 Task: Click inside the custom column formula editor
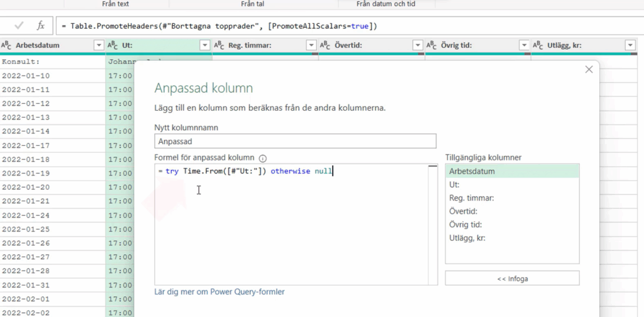tap(291, 226)
